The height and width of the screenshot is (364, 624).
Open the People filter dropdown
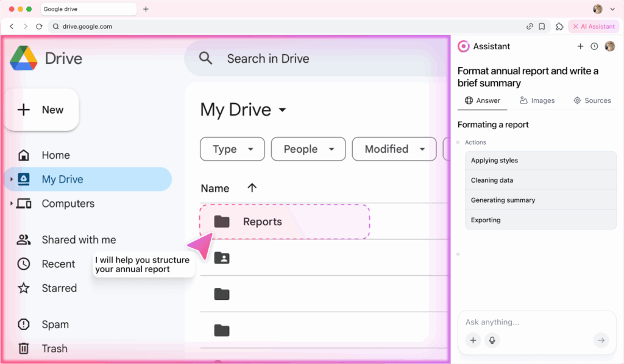(x=308, y=149)
